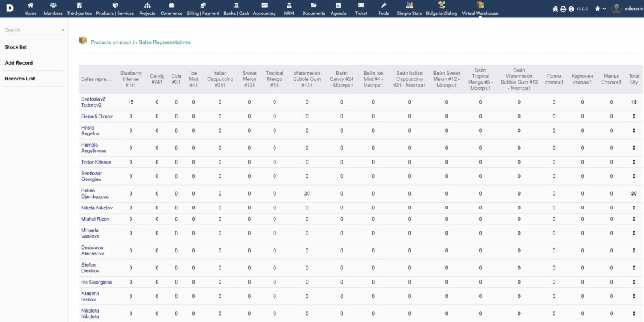Open the bug report icon
644x322 pixels.
555,9
